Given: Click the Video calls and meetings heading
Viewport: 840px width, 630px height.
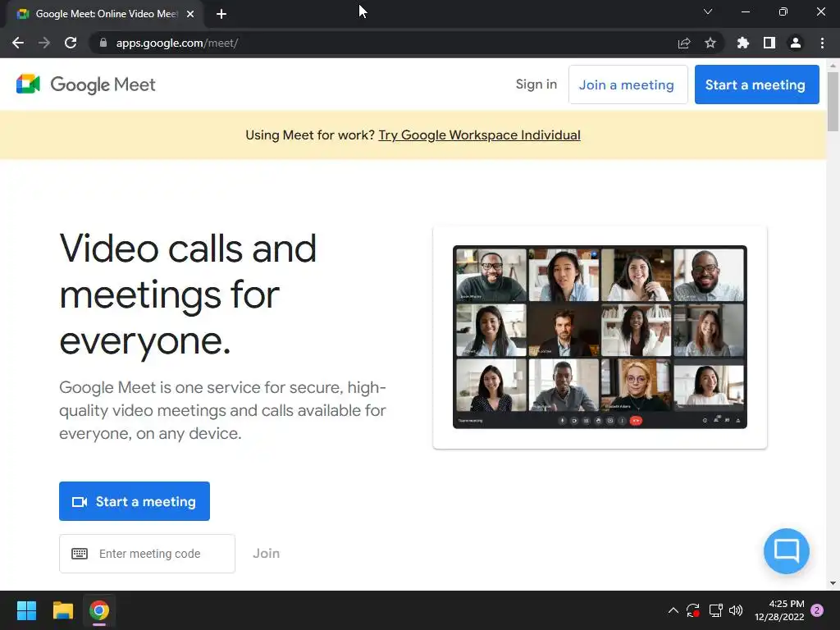Looking at the screenshot, I should pos(188,294).
